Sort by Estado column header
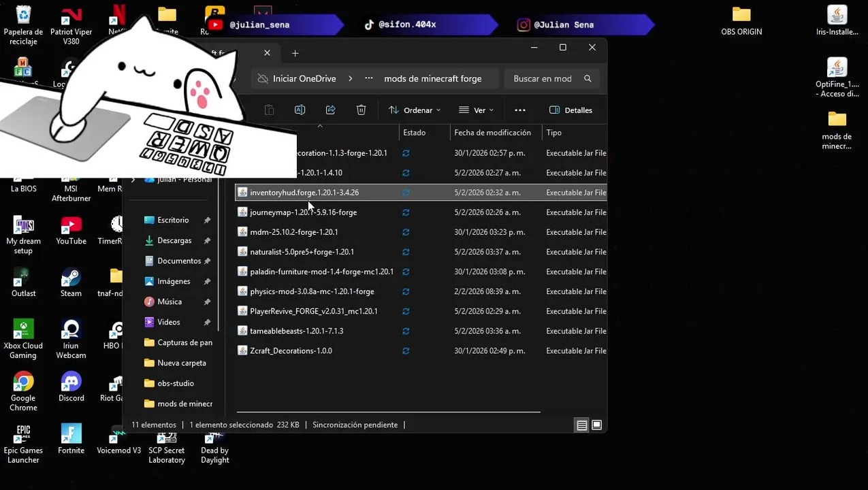868x490 pixels. tap(425, 133)
